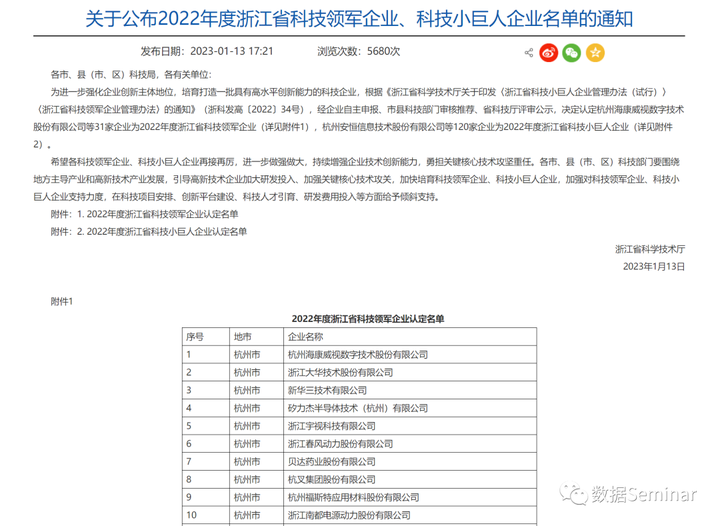Share the notice via WeChat icon

(x=572, y=52)
